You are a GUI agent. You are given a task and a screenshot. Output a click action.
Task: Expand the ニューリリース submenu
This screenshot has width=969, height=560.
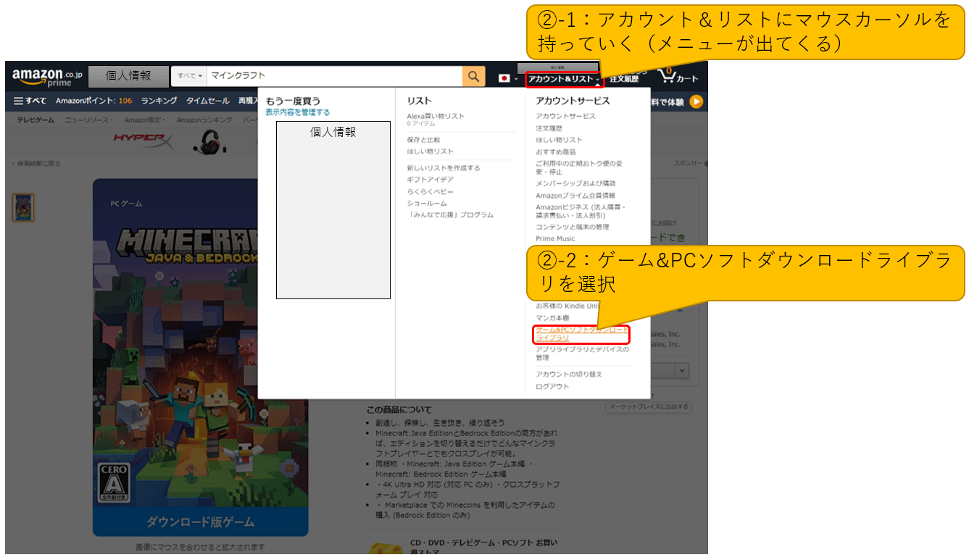click(x=88, y=120)
